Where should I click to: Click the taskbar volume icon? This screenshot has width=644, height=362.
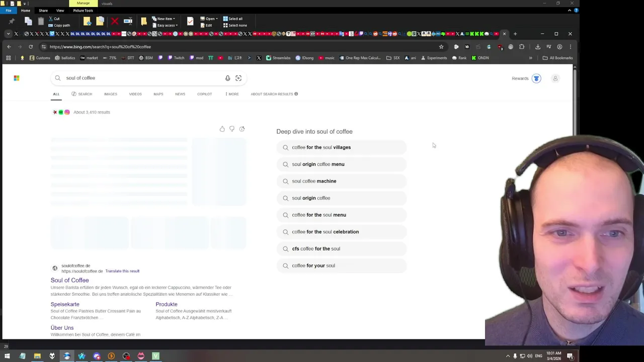tap(529, 356)
